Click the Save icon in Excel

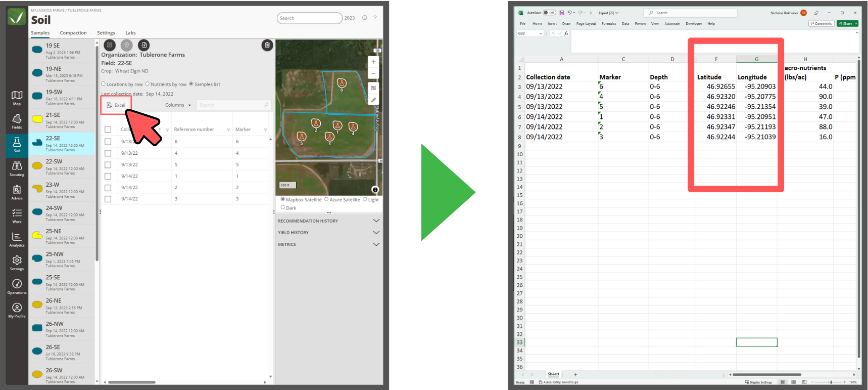[562, 13]
